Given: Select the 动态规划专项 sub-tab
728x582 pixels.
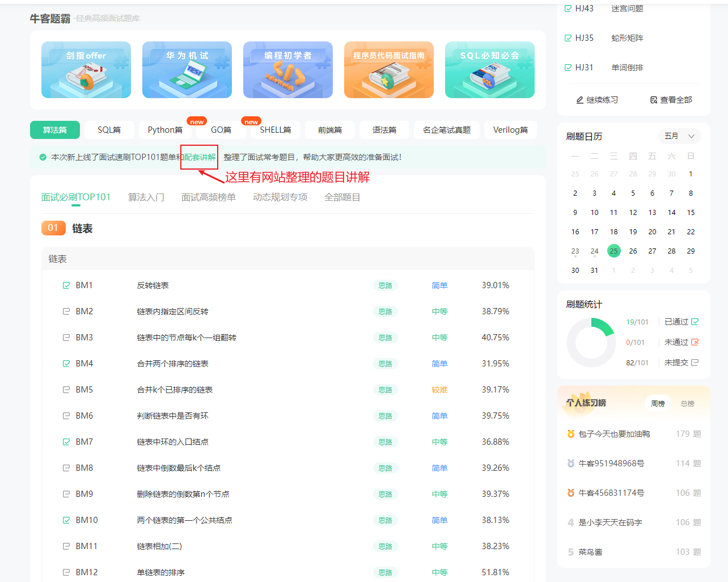Looking at the screenshot, I should click(280, 197).
